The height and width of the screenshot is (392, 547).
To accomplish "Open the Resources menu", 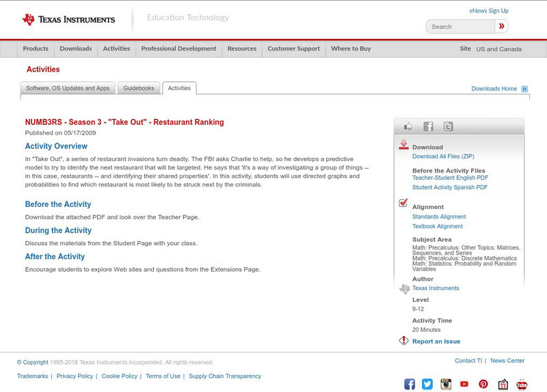I will click(x=242, y=48).
